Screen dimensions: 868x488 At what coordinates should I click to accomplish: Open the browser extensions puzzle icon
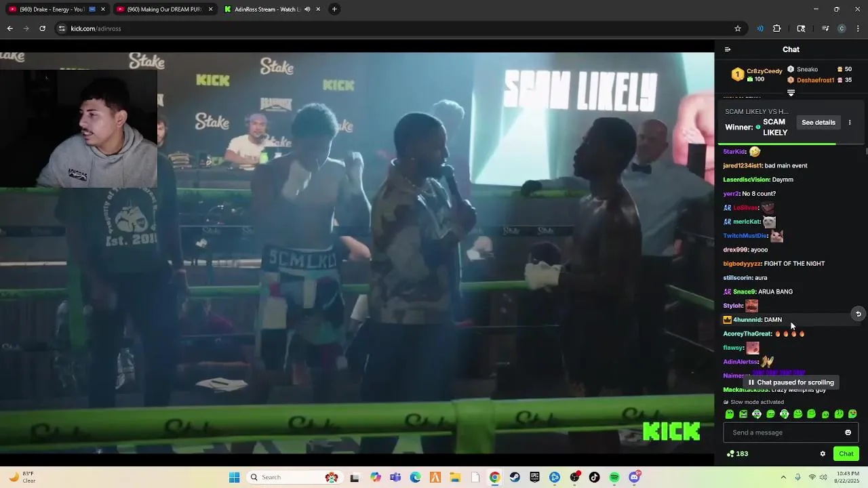pos(777,28)
